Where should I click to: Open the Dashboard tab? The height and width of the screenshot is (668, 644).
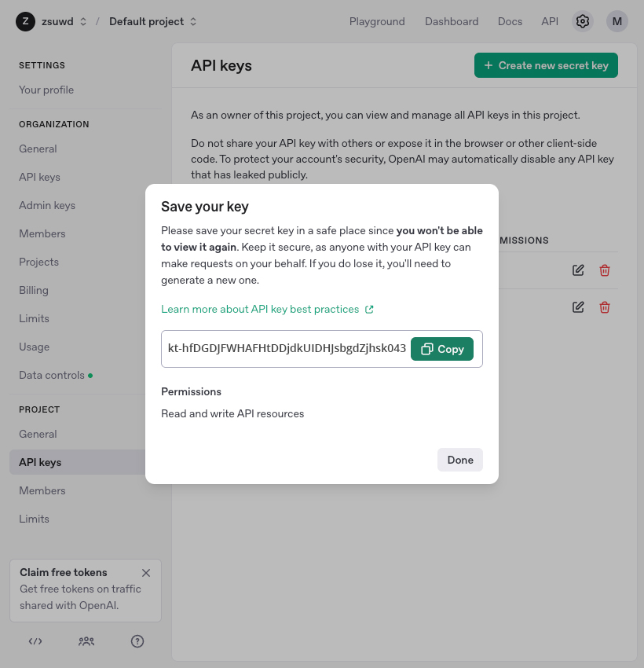451,21
